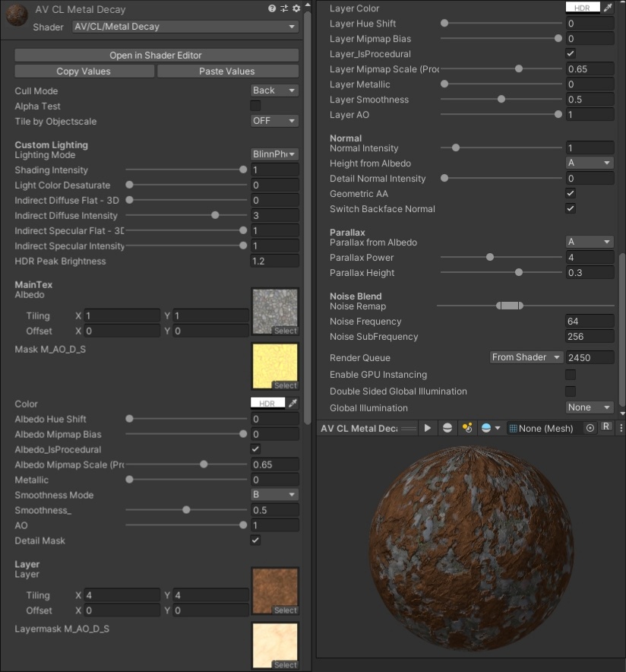This screenshot has height=672, width=626.
Task: Open material presets via sliders icon
Action: coord(283,8)
